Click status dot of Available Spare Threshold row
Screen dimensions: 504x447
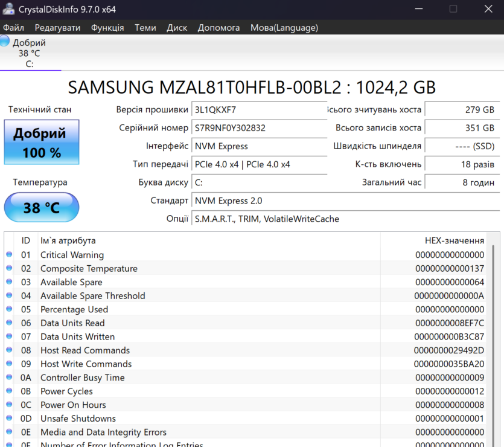point(9,295)
